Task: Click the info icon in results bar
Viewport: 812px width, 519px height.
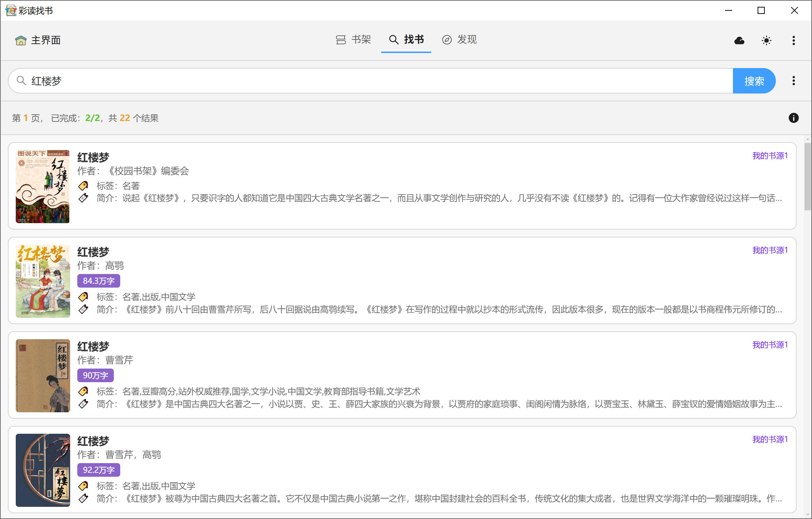Action: click(x=794, y=118)
